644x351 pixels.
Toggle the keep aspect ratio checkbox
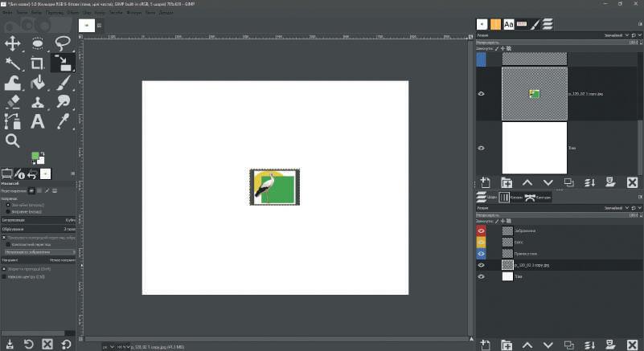(4, 269)
